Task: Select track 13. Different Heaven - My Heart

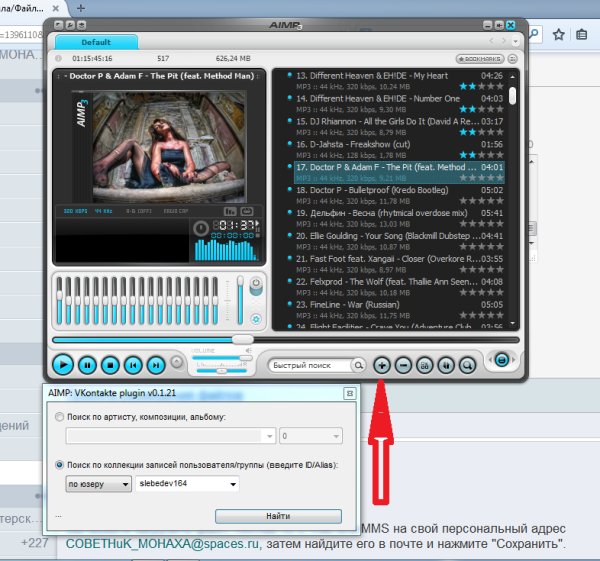Action: tap(399, 81)
